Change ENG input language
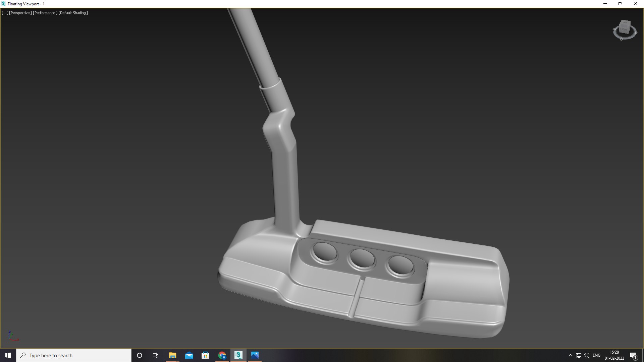 pyautogui.click(x=596, y=355)
